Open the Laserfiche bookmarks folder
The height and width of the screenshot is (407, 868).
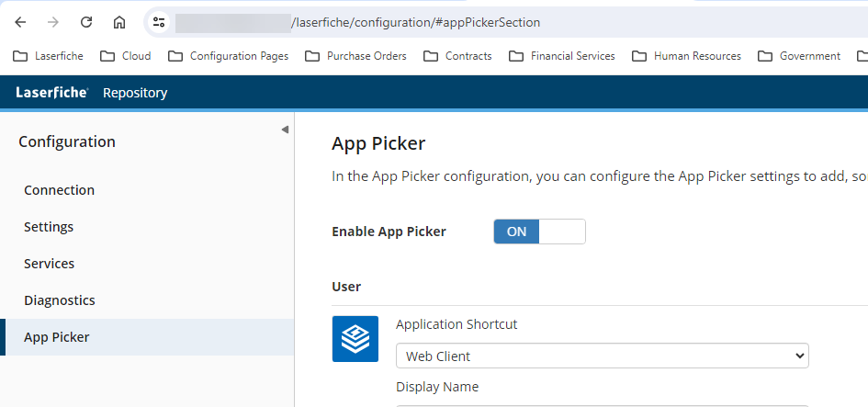point(48,56)
